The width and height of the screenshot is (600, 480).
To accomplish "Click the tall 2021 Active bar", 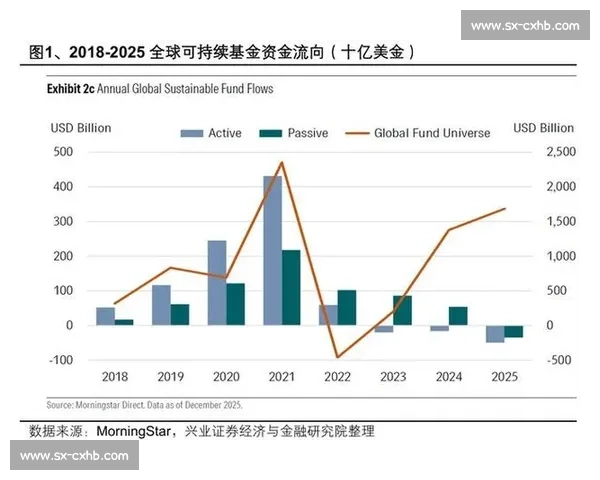I will pos(272,251).
